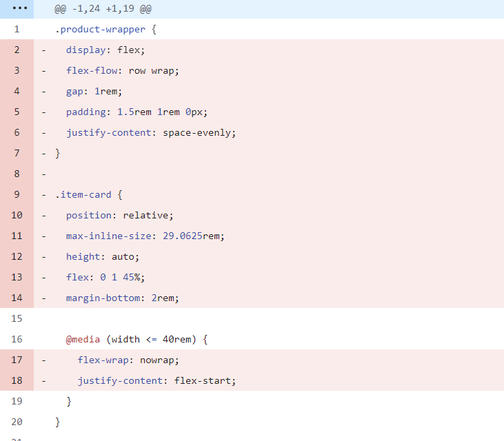The image size is (504, 441).
Task: Click the .product-wrapper selector text
Action: click(x=100, y=30)
